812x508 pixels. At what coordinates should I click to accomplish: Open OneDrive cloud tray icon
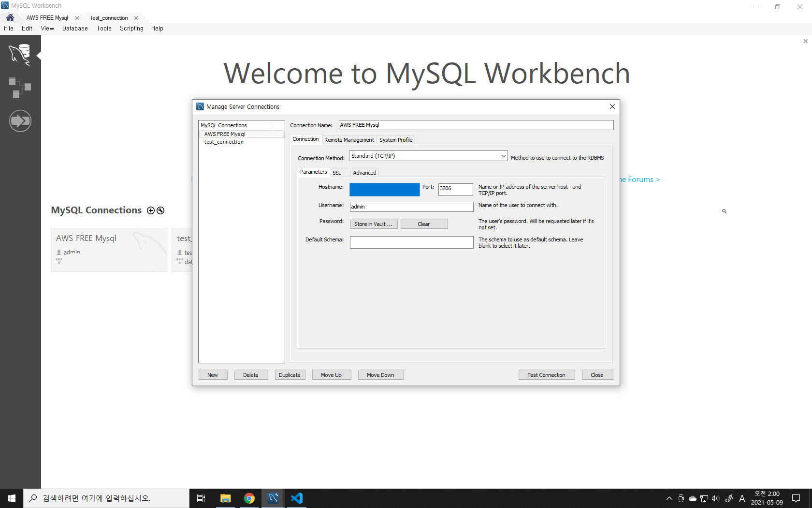692,498
